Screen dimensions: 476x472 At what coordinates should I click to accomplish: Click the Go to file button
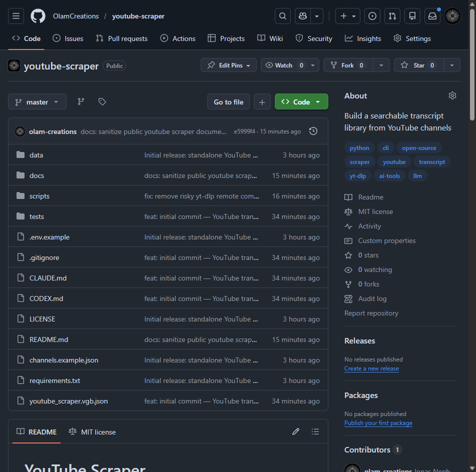(x=228, y=102)
